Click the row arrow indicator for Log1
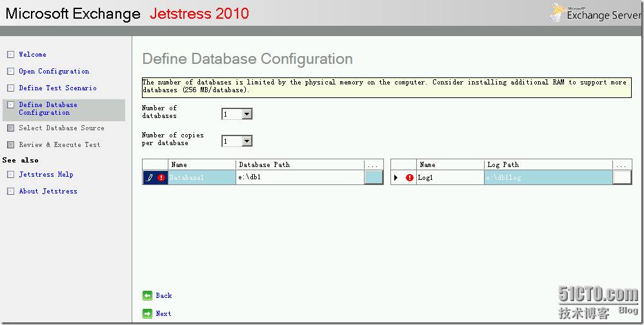Image resolution: width=644 pixels, height=325 pixels. point(396,178)
